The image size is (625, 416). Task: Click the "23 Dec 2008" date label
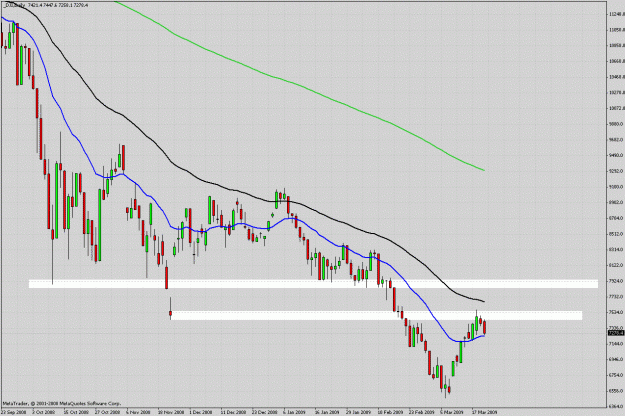(265, 412)
